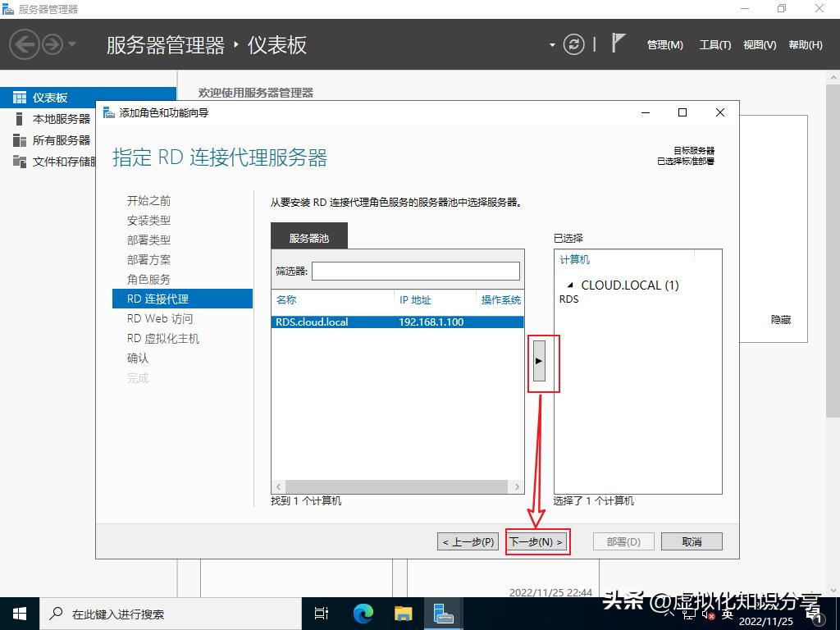Launch Microsoft Edge from the taskbar

tap(363, 613)
